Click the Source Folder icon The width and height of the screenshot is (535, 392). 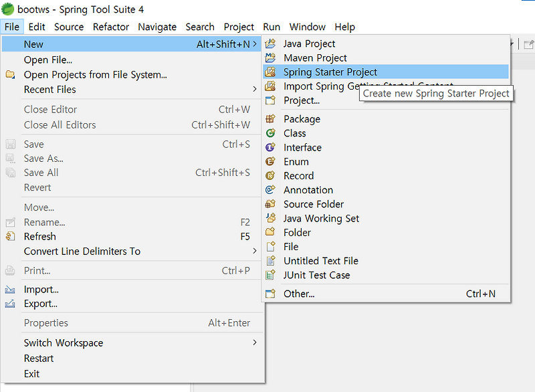270,204
